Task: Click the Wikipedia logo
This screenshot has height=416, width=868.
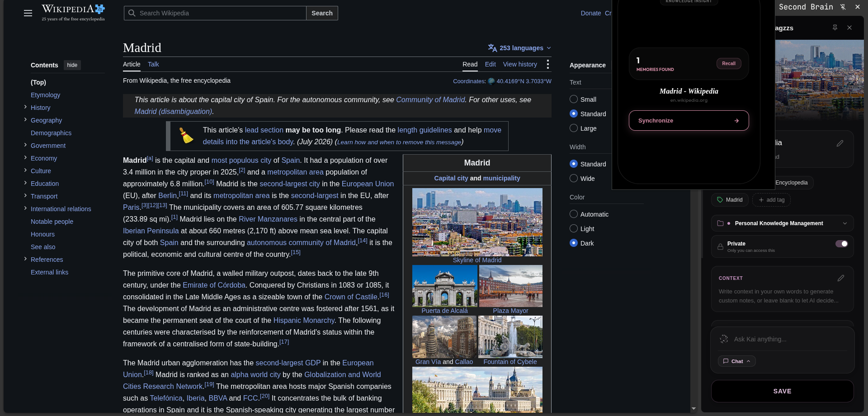Action: click(73, 13)
